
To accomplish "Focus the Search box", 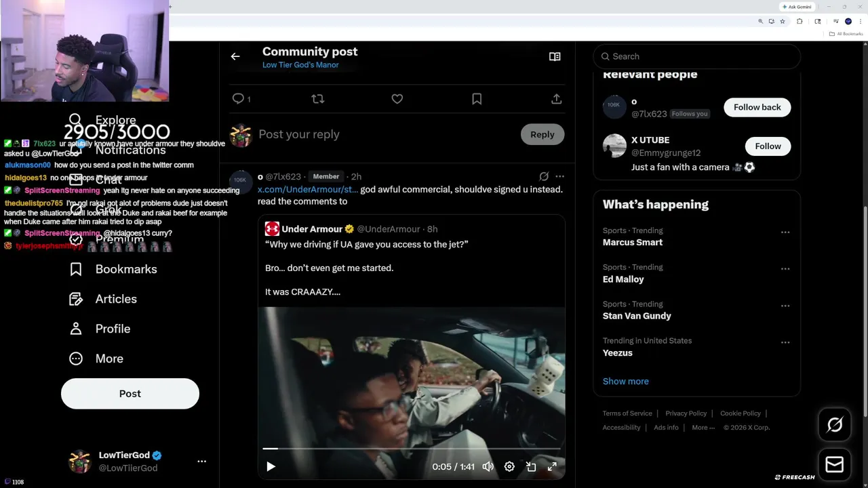I will coord(697,56).
